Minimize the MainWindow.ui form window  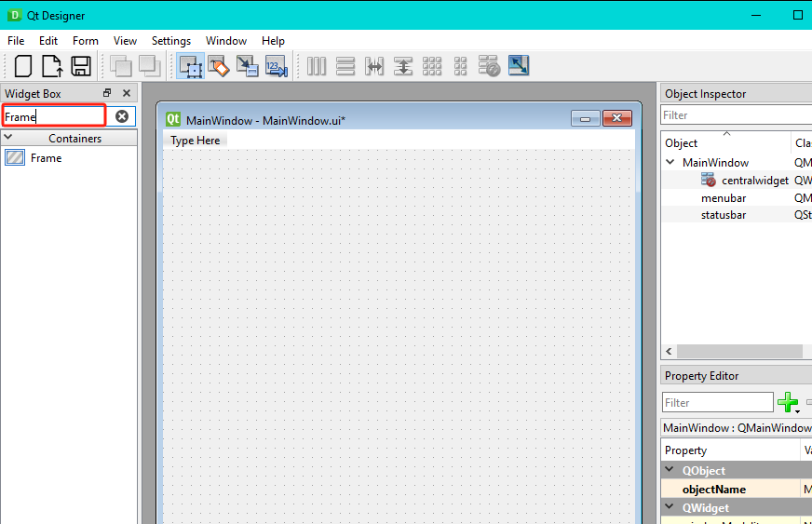585,118
